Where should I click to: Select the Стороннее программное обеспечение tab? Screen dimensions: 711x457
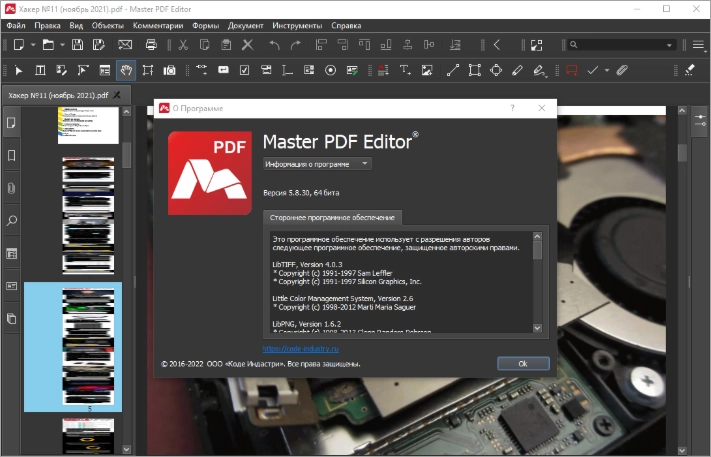click(332, 218)
